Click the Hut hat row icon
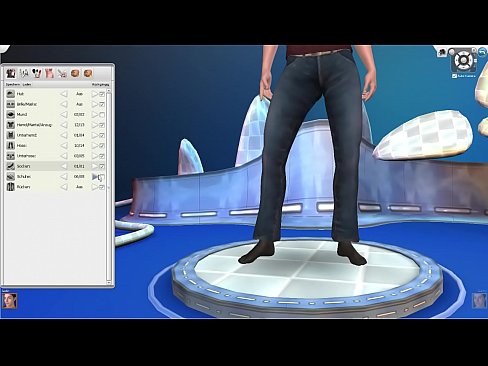Image resolution: width=488 pixels, height=366 pixels. pos(11,94)
